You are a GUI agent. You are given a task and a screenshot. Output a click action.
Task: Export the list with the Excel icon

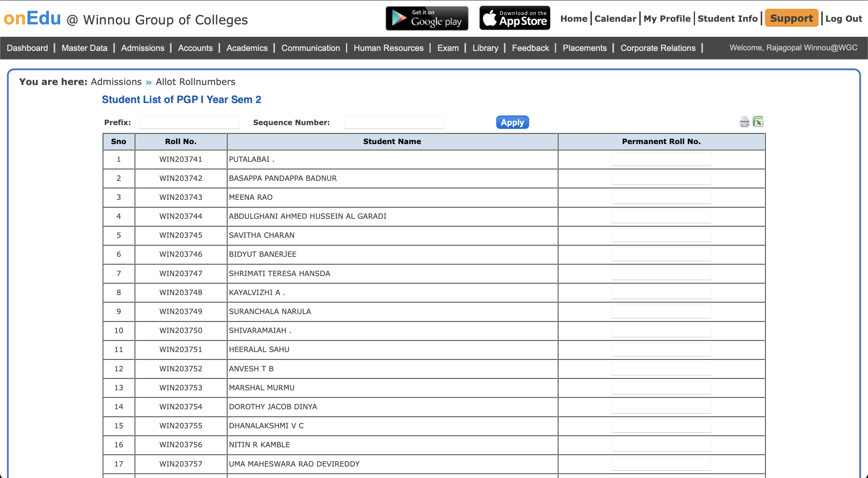coord(758,121)
